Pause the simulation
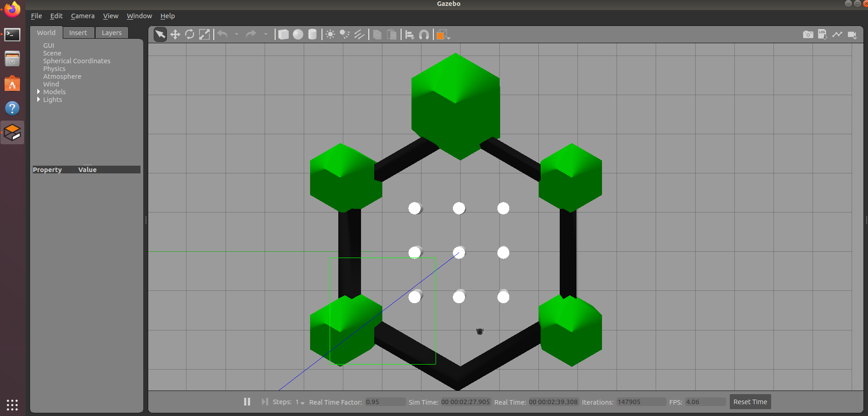Screen dimensions: 868x416 (x=247, y=402)
